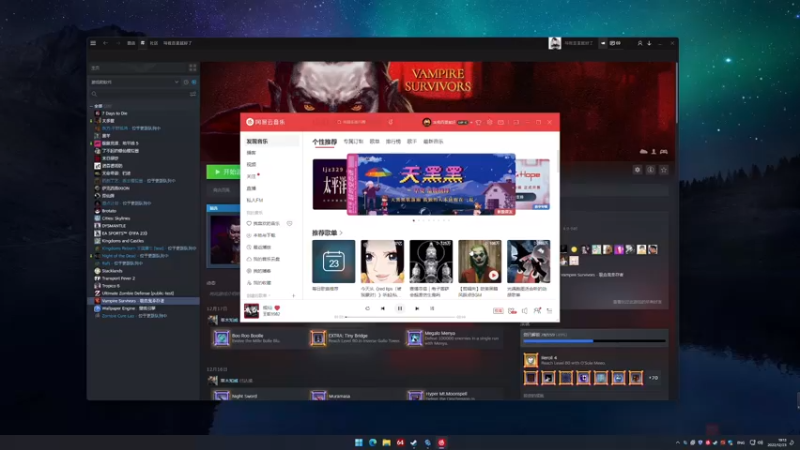Expand Steam games filter dropdown
This screenshot has width=800, height=450.
click(177, 82)
